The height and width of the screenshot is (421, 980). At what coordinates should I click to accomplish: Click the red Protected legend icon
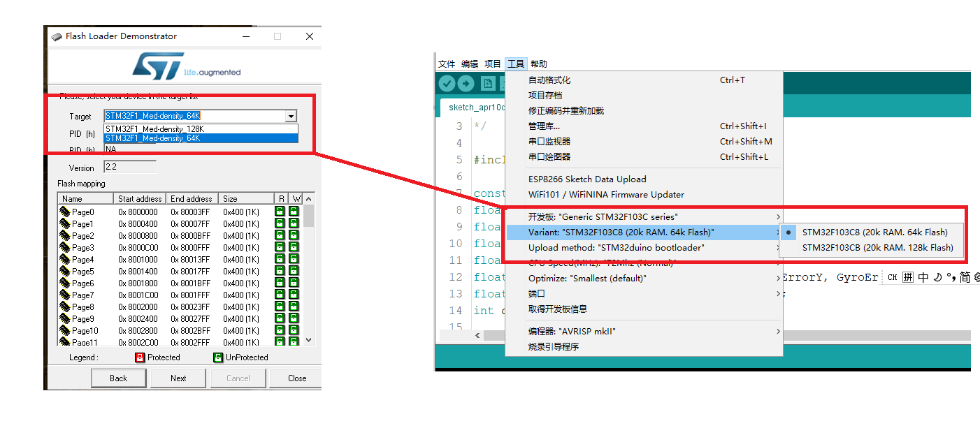click(x=139, y=357)
